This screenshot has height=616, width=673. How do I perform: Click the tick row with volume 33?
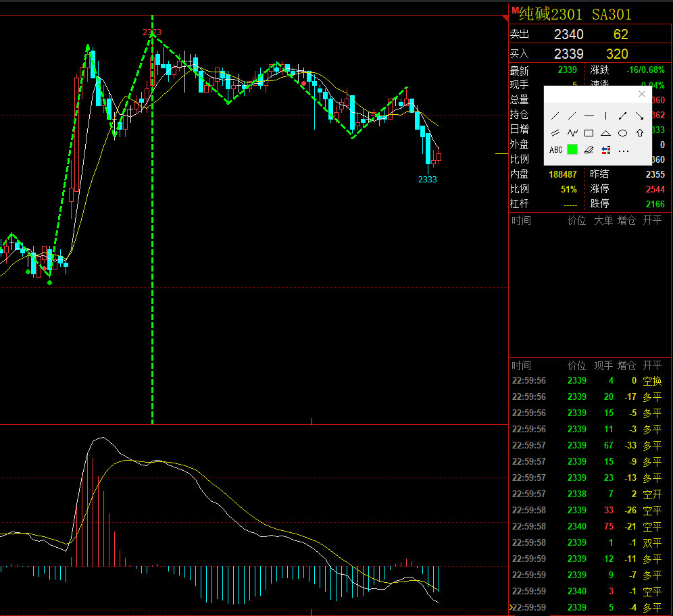click(x=589, y=510)
